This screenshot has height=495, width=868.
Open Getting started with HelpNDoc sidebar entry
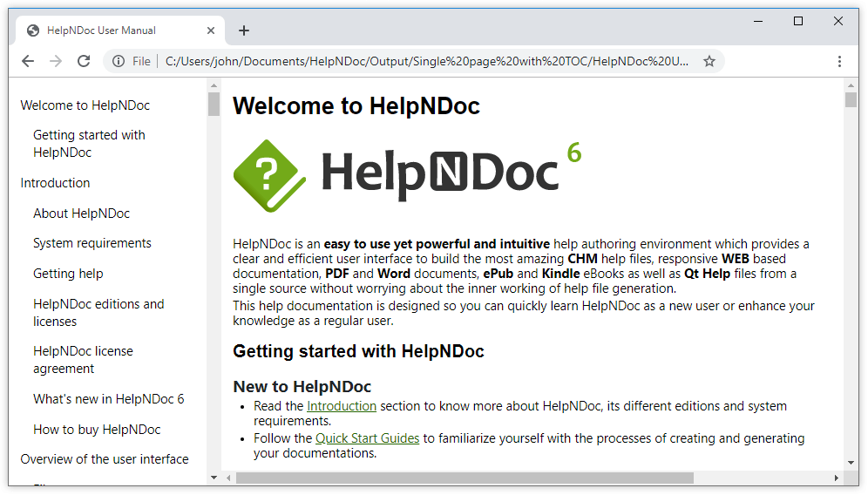(x=89, y=144)
